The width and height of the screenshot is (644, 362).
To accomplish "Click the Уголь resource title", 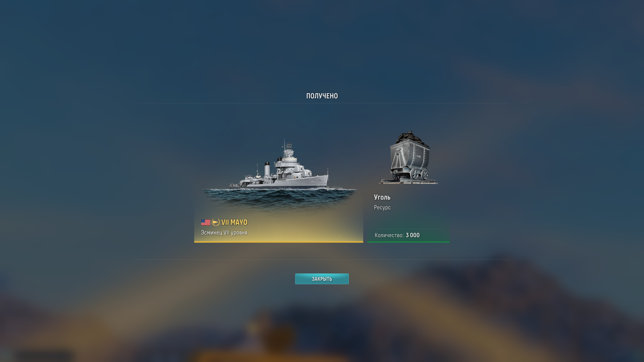I will tap(382, 197).
